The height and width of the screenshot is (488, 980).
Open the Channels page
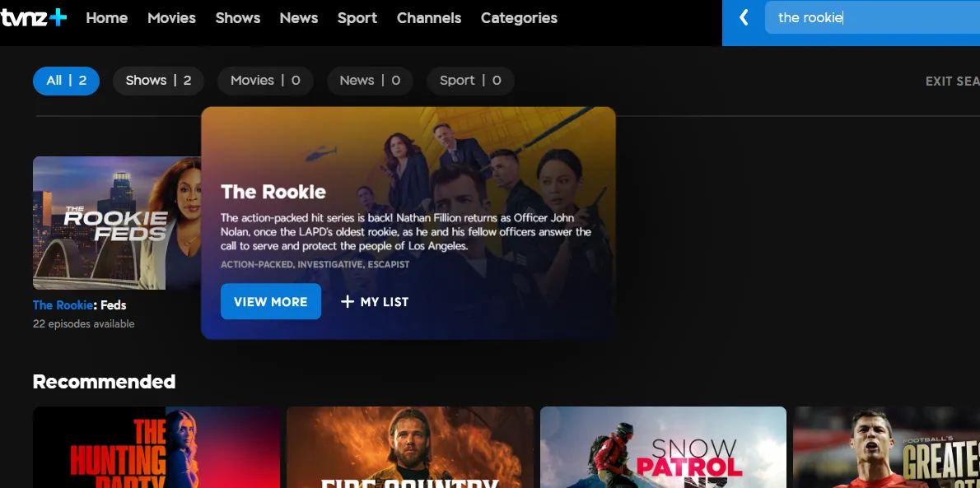click(429, 17)
